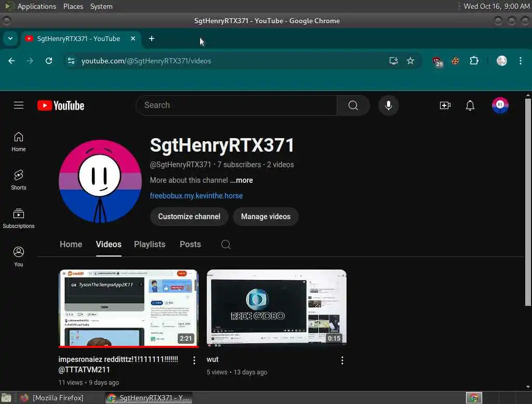
Task: Expand channel description with ...more
Action: coord(241,180)
